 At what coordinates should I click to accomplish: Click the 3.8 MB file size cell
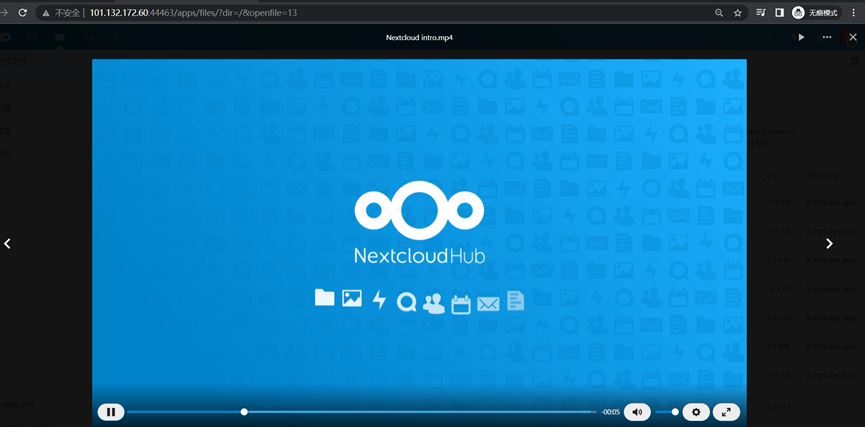click(x=778, y=318)
